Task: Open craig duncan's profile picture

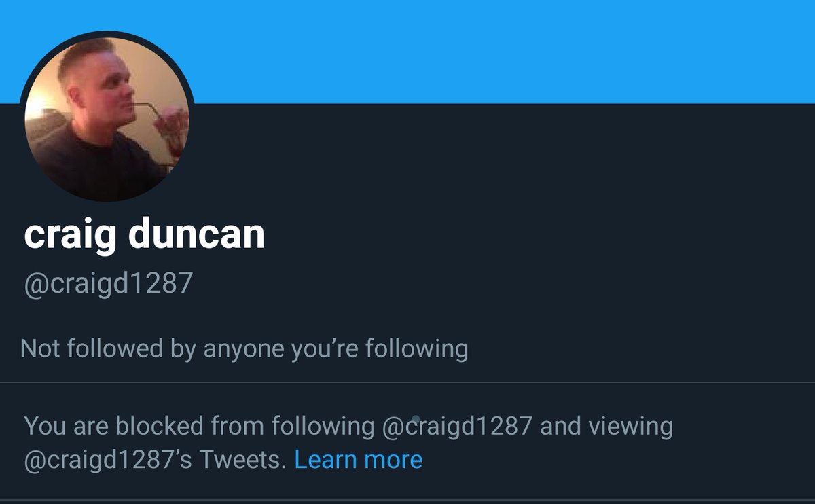Action: [107, 119]
